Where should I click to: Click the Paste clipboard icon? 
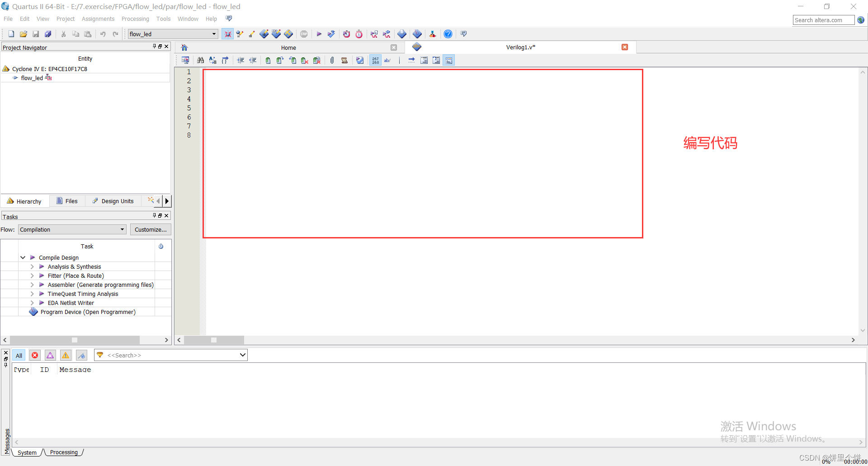pyautogui.click(x=88, y=34)
